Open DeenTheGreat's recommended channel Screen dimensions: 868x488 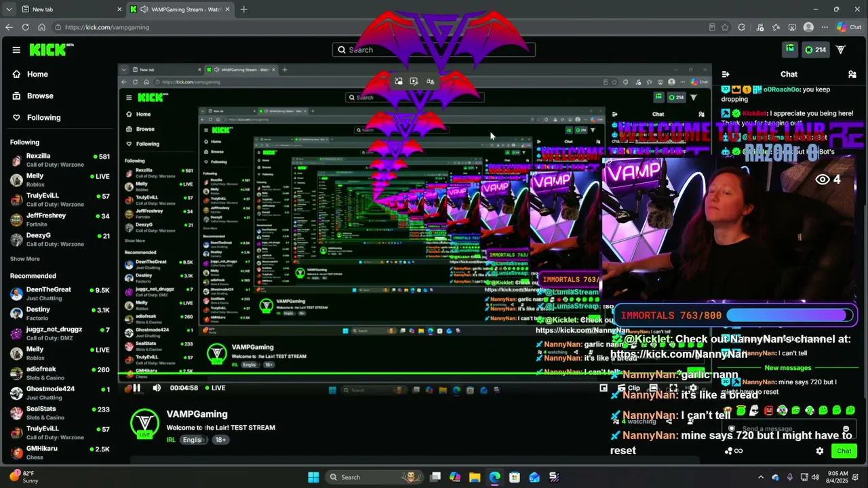[x=60, y=293]
